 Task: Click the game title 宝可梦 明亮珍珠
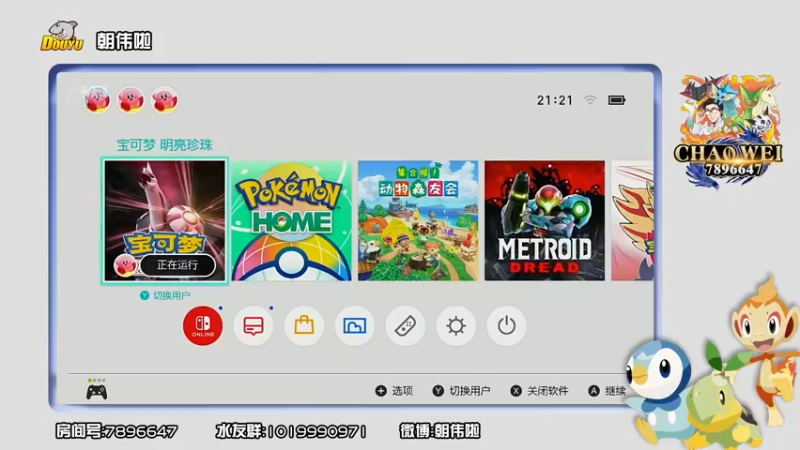(164, 145)
